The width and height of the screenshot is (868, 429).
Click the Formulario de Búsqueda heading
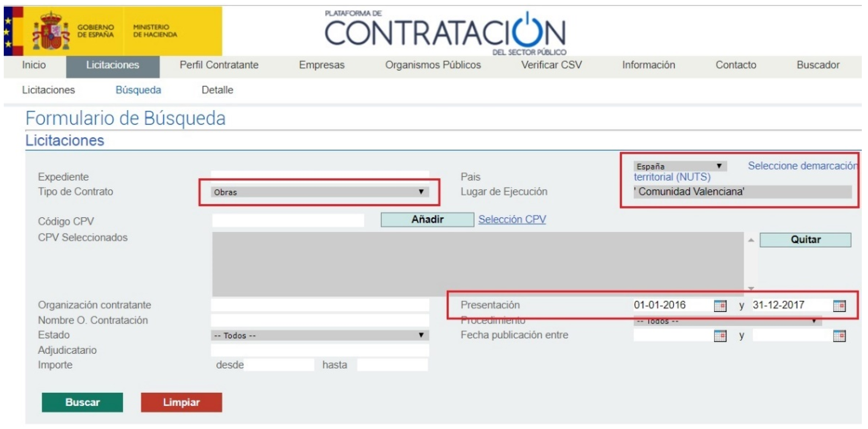125,118
